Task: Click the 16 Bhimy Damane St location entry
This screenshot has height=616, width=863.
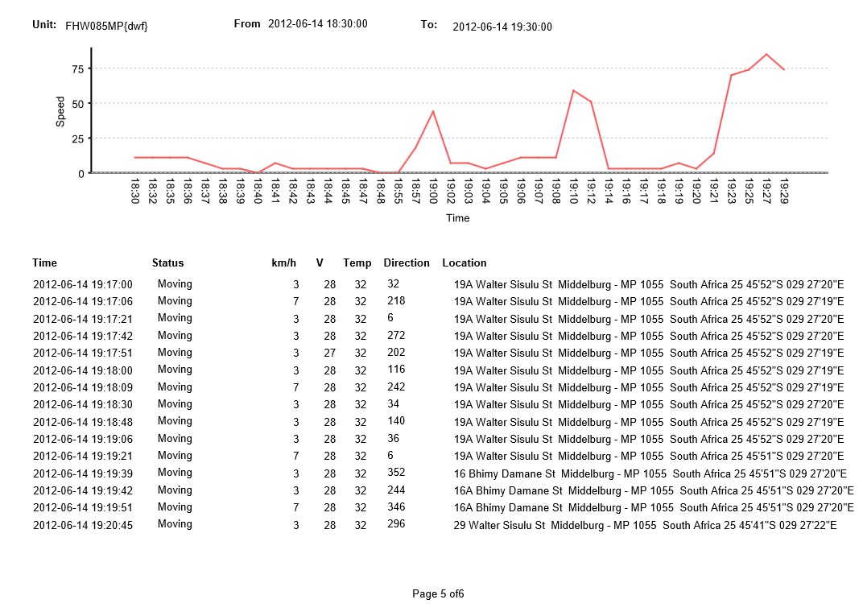Action: tap(650, 473)
